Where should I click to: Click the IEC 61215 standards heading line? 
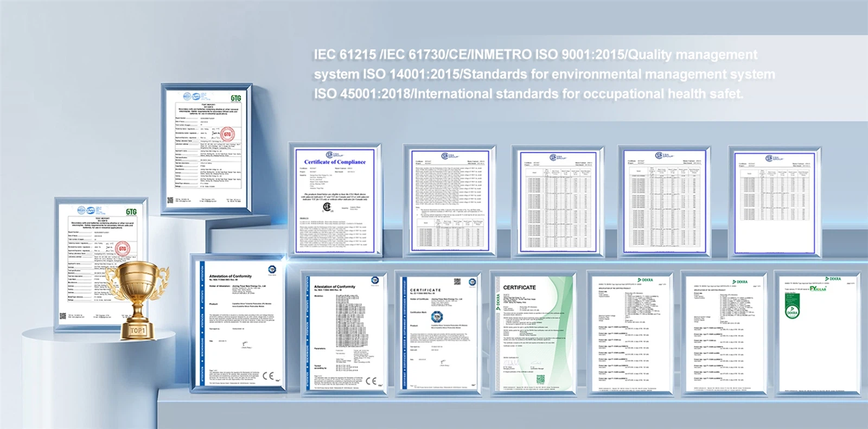[535, 55]
